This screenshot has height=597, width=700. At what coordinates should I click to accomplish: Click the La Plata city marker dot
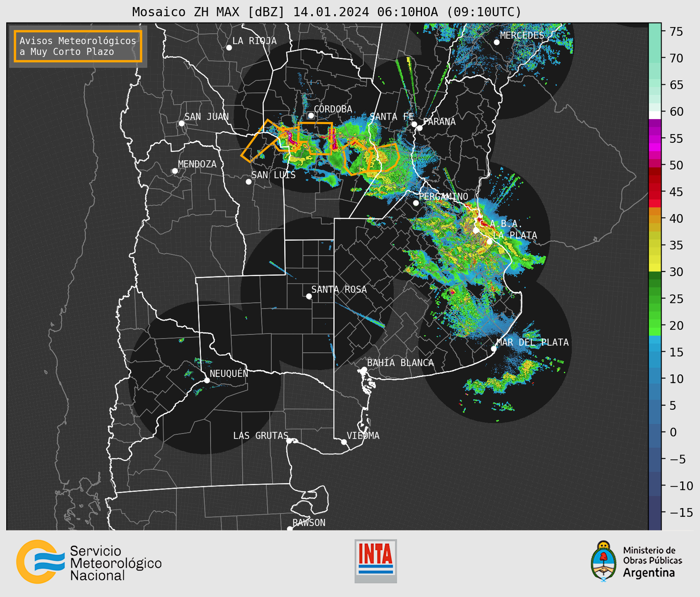click(490, 242)
